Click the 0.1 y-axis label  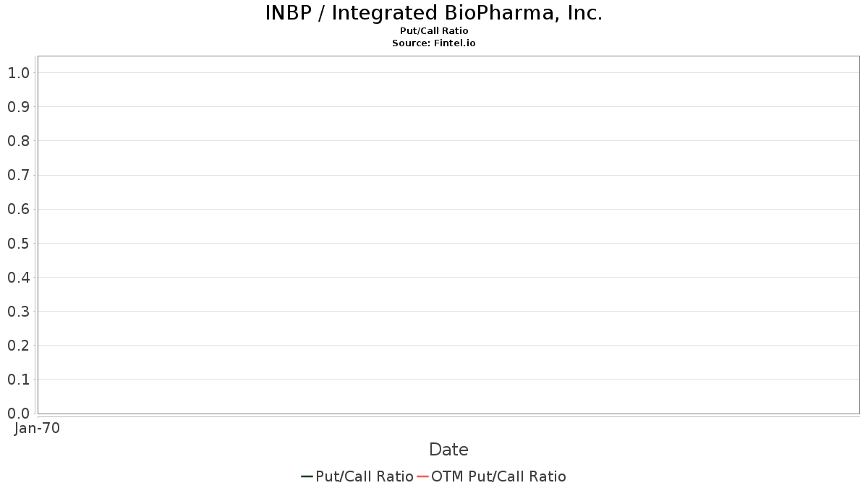pos(18,379)
